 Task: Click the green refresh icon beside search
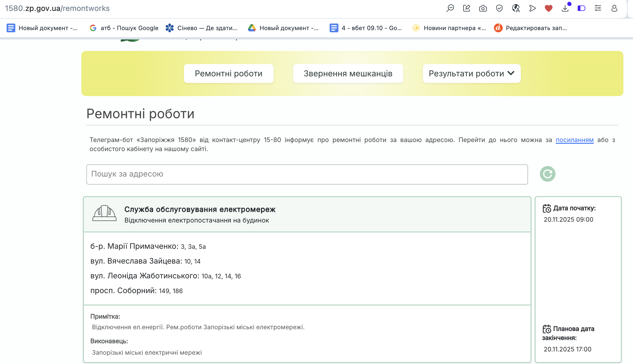coord(547,174)
